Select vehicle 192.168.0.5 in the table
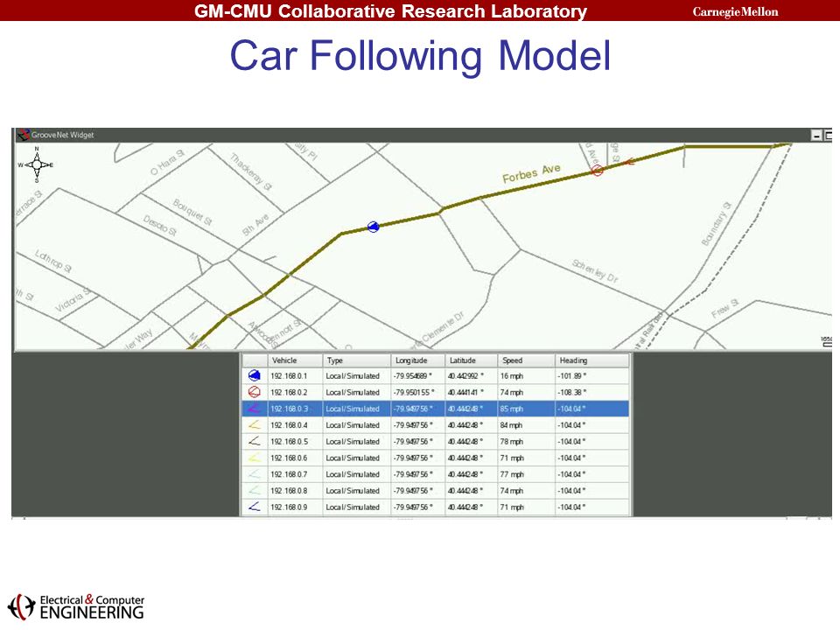Image resolution: width=840 pixels, height=630 pixels. [x=436, y=441]
